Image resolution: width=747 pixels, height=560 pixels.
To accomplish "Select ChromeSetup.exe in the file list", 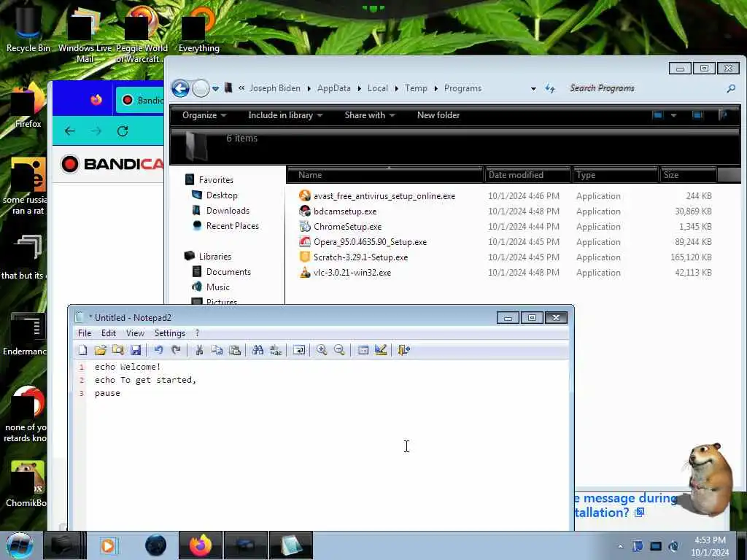I will coord(347,227).
